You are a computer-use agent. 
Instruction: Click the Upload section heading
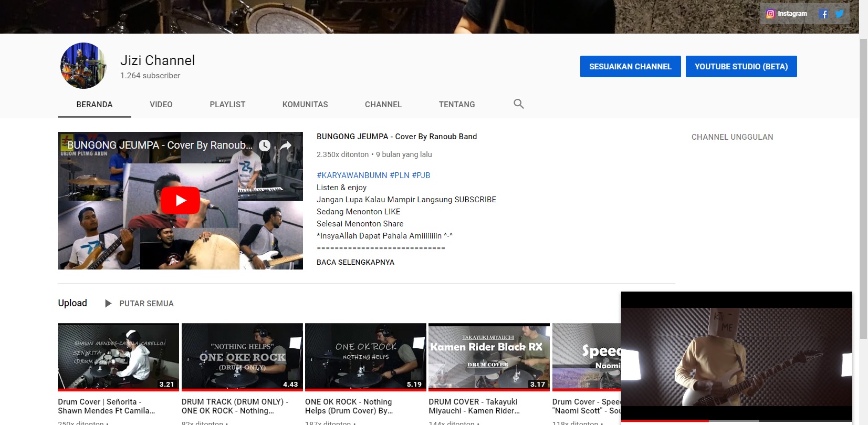pos(72,303)
